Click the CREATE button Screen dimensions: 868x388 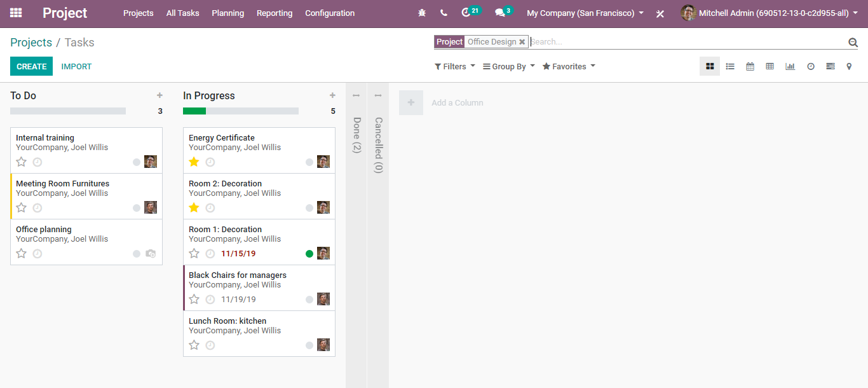31,66
